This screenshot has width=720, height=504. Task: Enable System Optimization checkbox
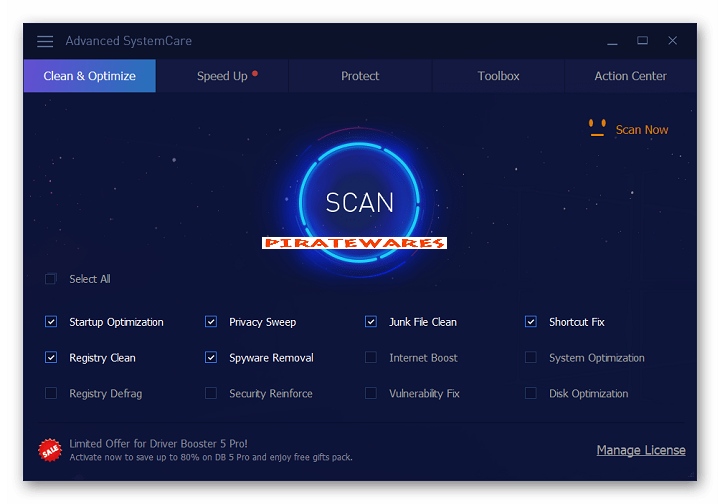coord(530,358)
